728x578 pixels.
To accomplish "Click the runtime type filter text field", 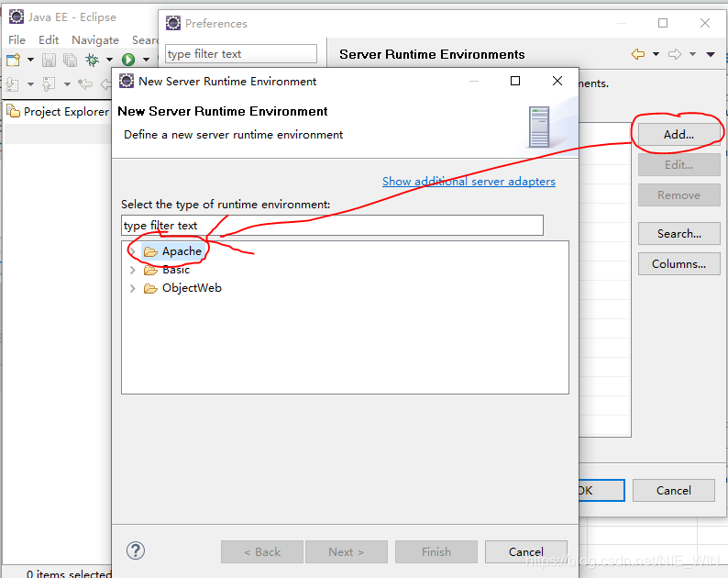I will [x=332, y=226].
